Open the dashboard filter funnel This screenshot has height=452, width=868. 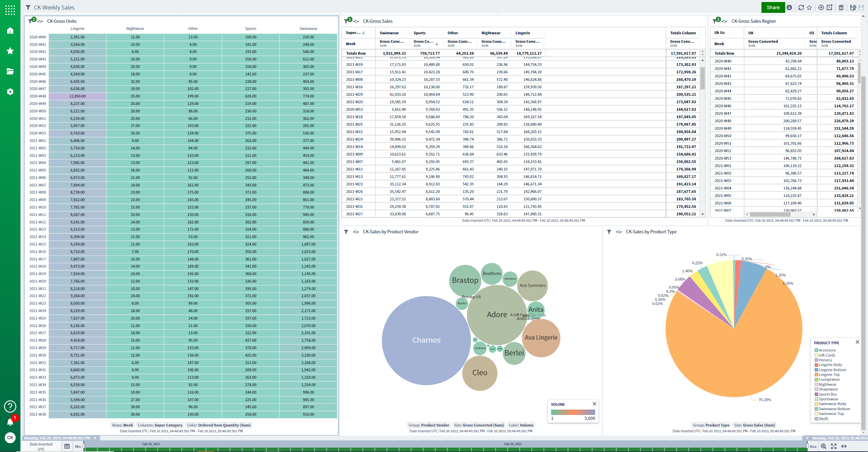click(x=28, y=7)
